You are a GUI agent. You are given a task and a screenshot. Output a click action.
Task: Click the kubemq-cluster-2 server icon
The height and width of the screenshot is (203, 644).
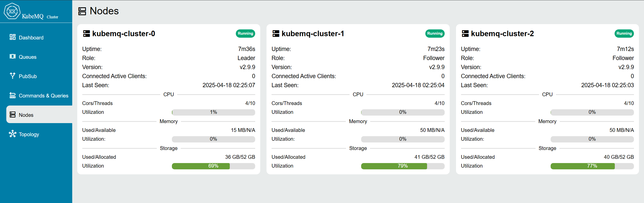coord(465,34)
